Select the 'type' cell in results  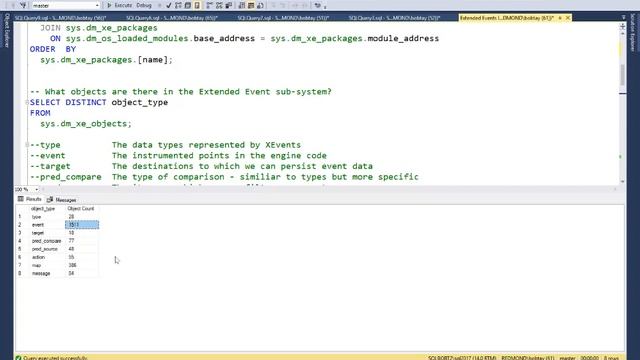[47, 217]
